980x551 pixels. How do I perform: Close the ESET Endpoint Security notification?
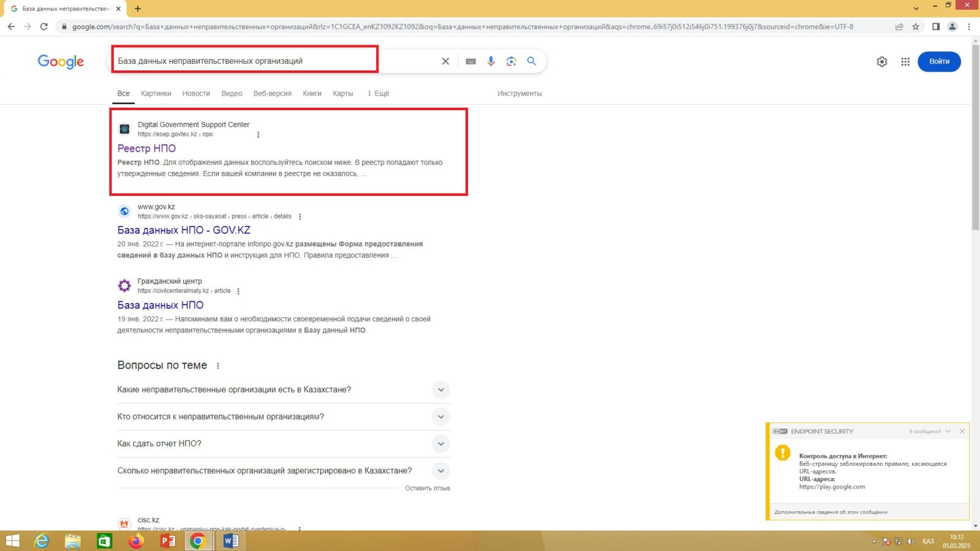(x=962, y=432)
